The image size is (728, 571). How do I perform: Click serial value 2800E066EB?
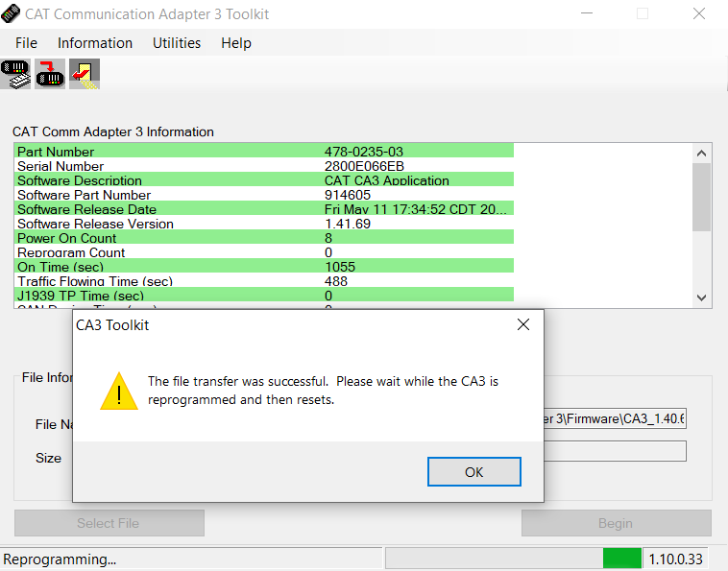pos(364,166)
